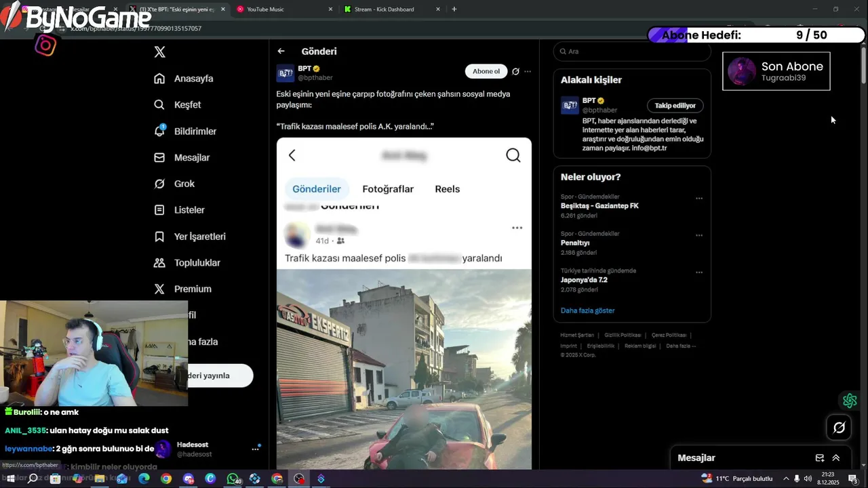Click the Abone ol button

pyautogui.click(x=486, y=71)
